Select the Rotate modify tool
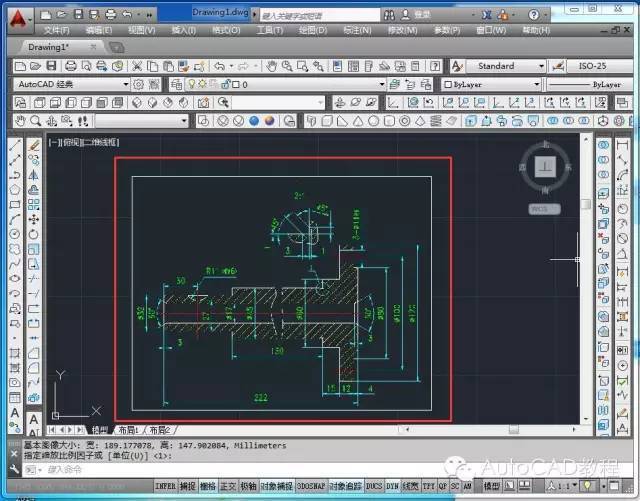 34,234
